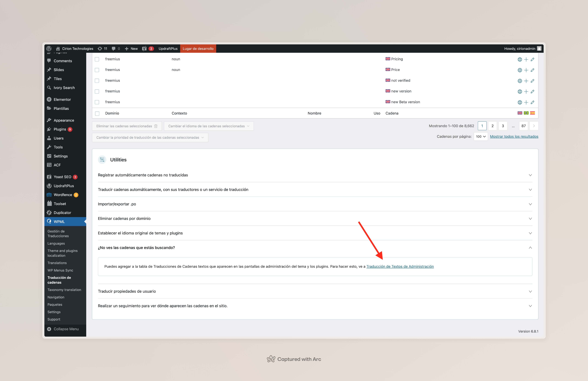Click the Collapse Menu arrow icon
588x381 pixels.
[49, 329]
